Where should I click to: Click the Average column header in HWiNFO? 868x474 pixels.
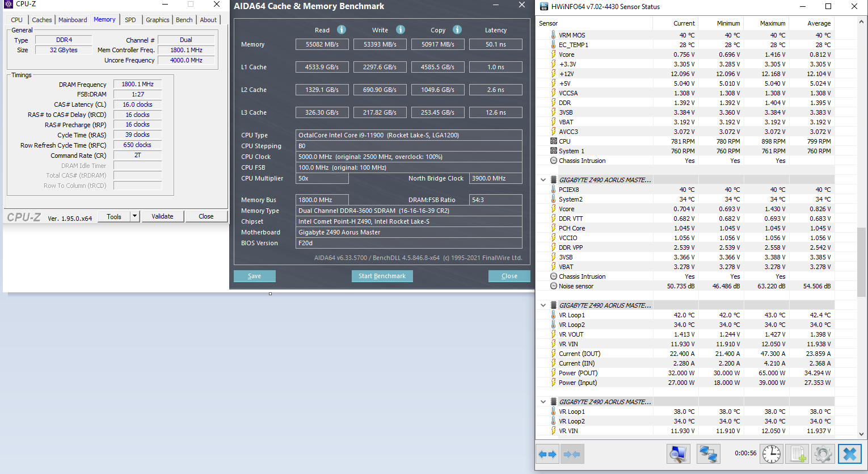811,23
